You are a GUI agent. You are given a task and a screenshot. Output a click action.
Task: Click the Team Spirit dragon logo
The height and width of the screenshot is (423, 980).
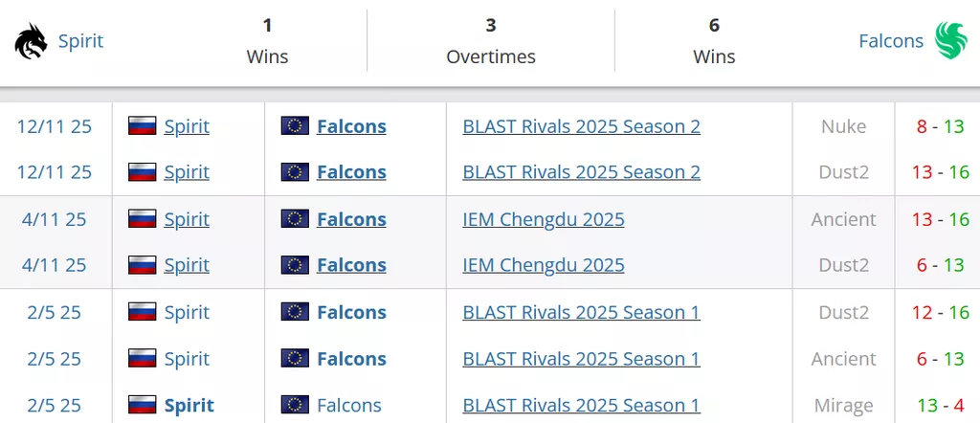pyautogui.click(x=31, y=41)
